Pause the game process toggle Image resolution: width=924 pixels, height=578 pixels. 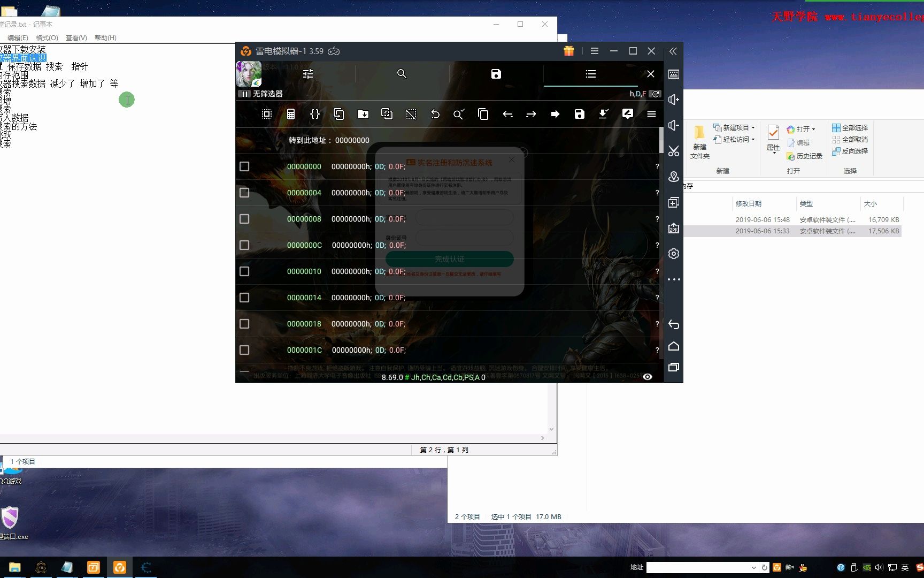coord(244,94)
